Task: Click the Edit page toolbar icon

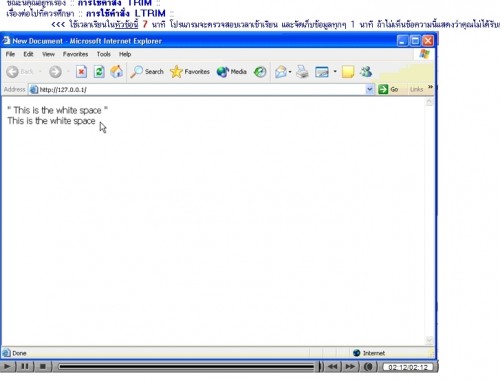Action: (322, 72)
